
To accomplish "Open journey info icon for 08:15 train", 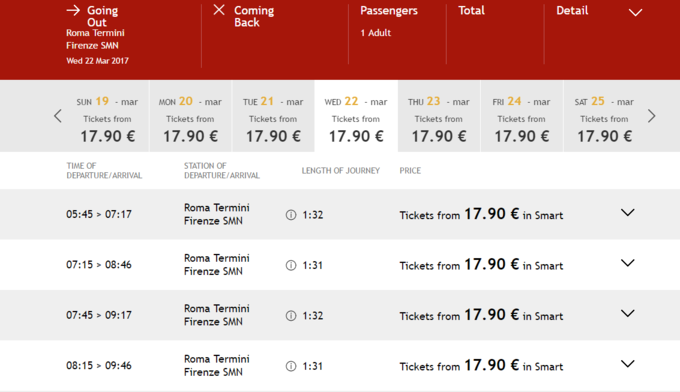I will click(x=291, y=366).
